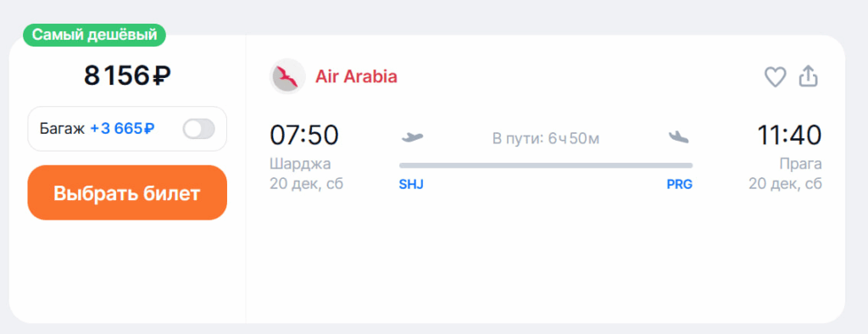Click the Багаж label text

click(62, 129)
